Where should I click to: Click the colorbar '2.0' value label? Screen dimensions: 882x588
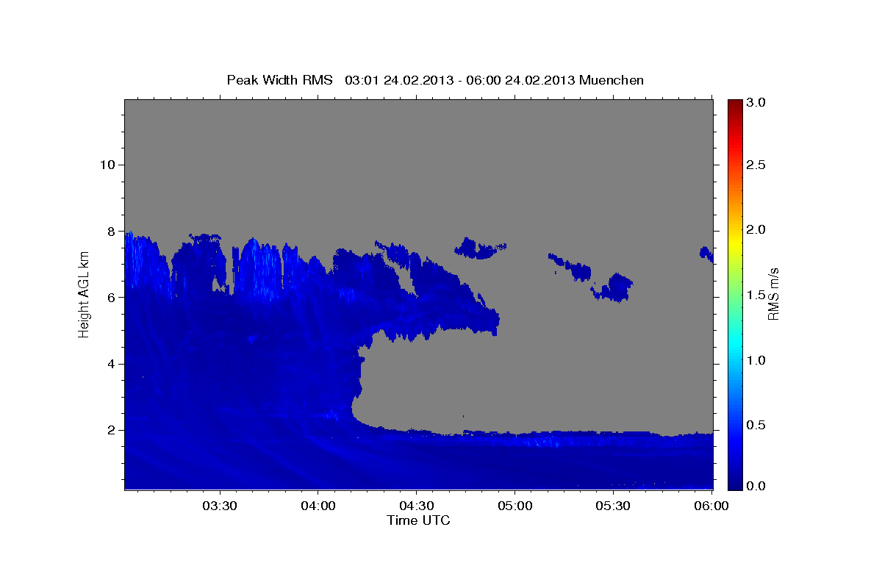(x=756, y=230)
